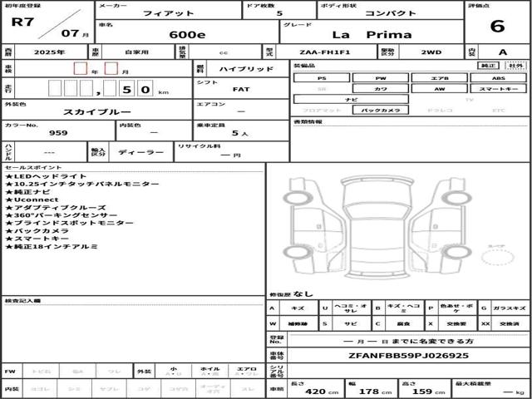The height and width of the screenshot is (399, 532).
Task: Click the La Prima grade field
Action: [372, 32]
